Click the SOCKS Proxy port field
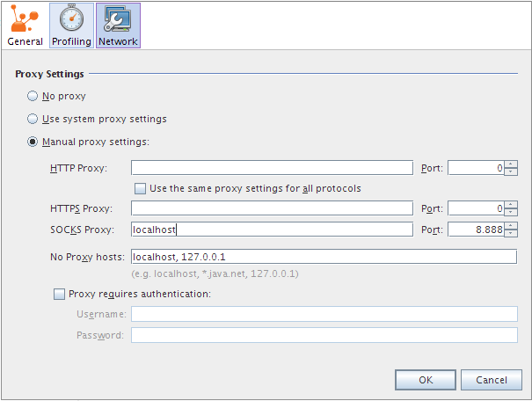 pyautogui.click(x=476, y=230)
